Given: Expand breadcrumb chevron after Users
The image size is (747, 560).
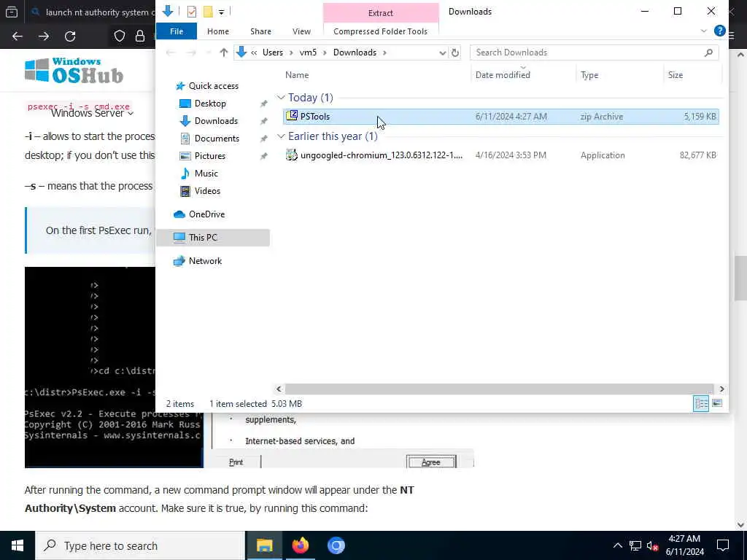Looking at the screenshot, I should click(x=292, y=52).
